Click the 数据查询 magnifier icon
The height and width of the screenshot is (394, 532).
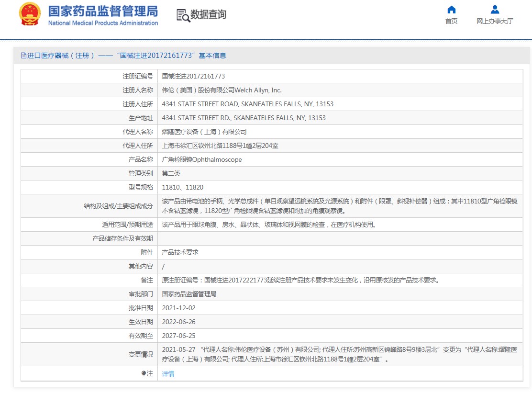(x=183, y=15)
